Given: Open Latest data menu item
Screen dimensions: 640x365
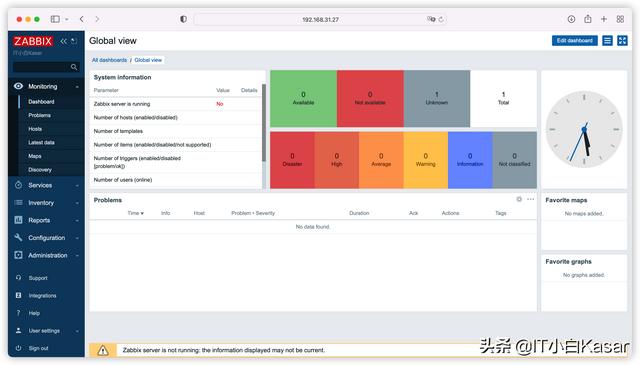Looking at the screenshot, I should pos(41,142).
